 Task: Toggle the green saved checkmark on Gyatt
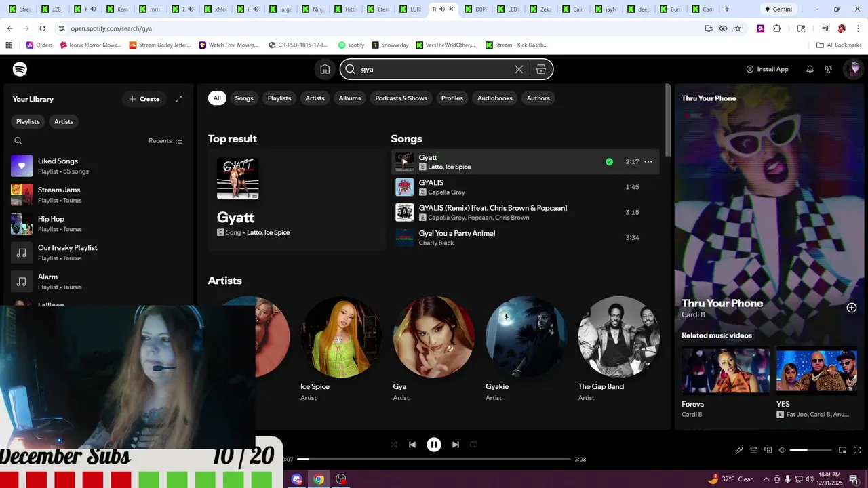pos(609,162)
